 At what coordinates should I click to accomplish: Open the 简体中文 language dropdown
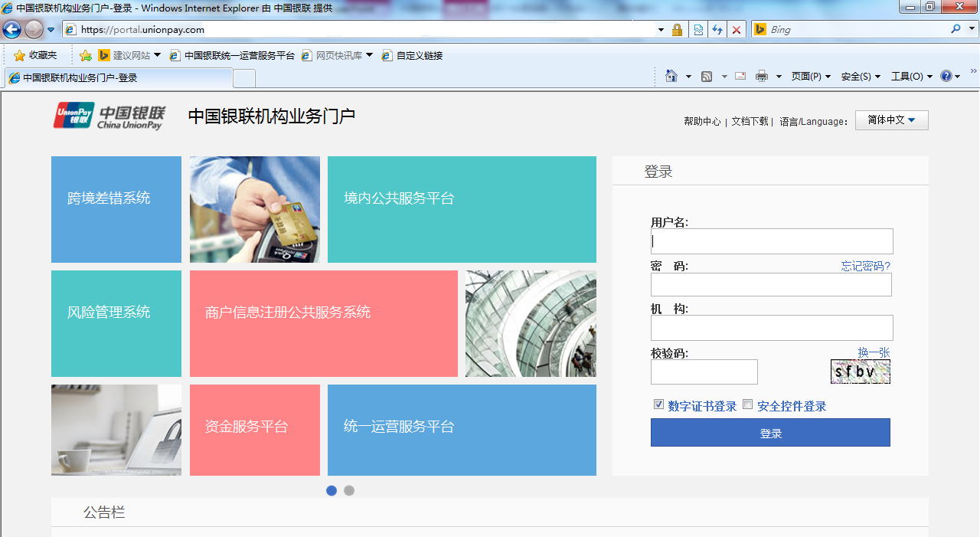click(891, 120)
